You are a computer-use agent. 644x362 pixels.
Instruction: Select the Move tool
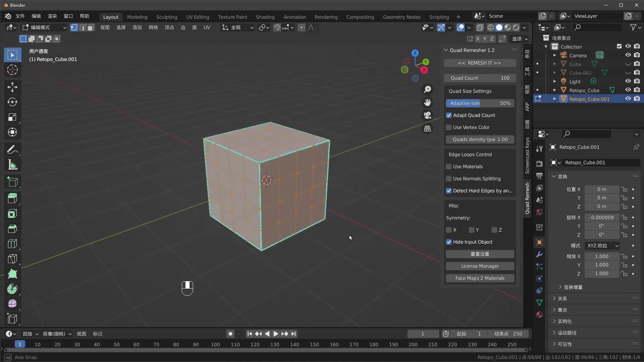12,87
